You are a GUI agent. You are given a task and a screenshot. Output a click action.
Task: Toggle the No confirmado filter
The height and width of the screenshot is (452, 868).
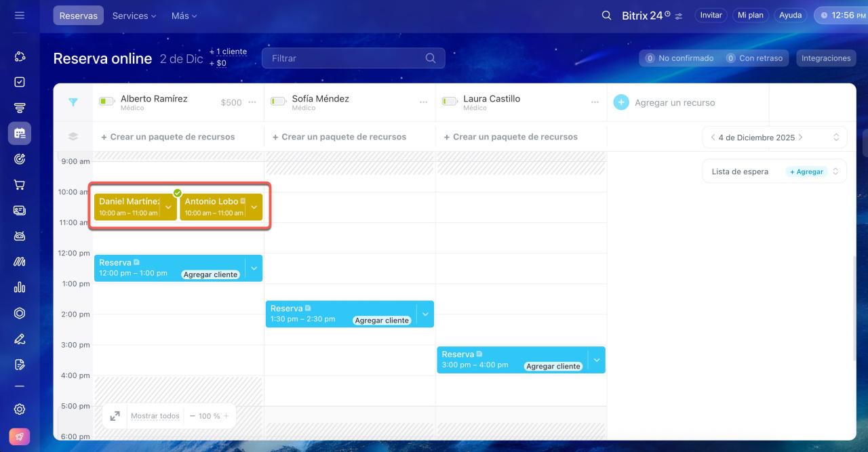point(679,58)
